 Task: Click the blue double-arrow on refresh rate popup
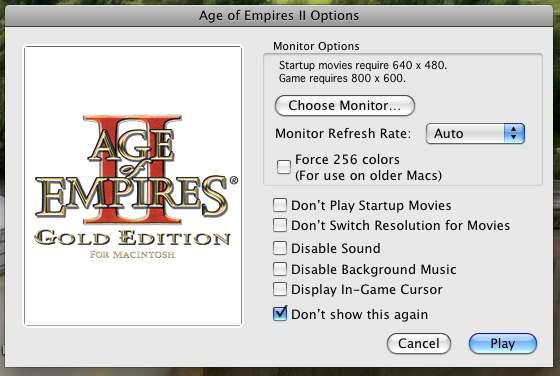(514, 134)
